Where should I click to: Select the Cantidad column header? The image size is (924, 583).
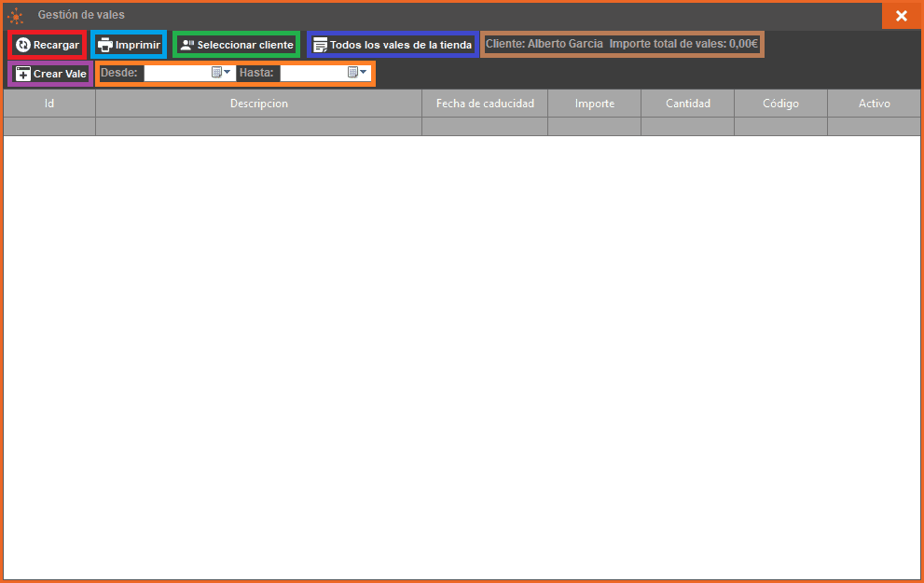click(687, 104)
